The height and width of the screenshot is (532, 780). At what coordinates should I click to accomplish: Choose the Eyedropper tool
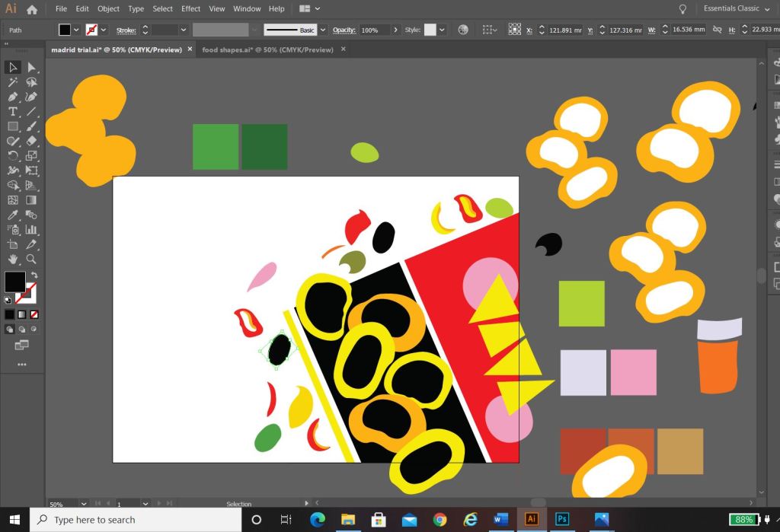tap(13, 215)
